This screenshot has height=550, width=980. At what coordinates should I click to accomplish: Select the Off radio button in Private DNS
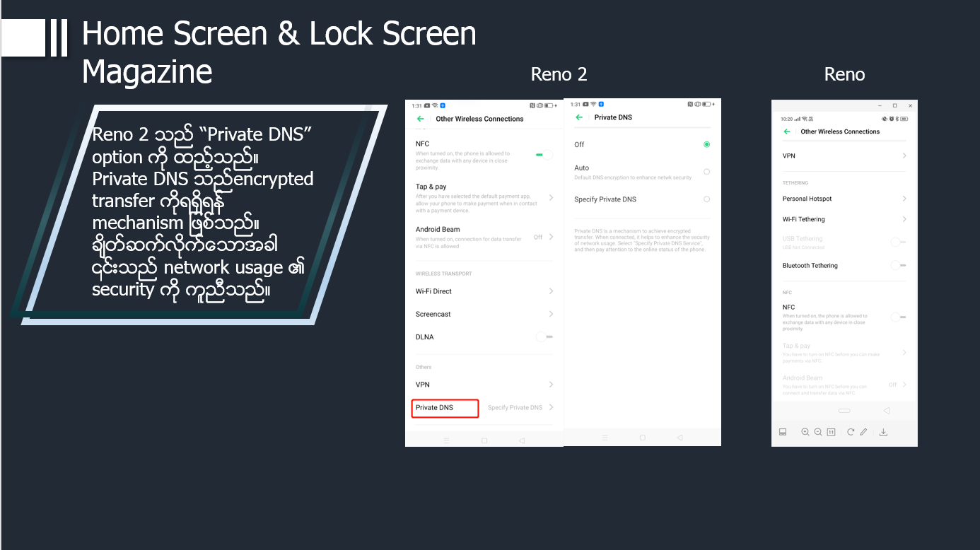pos(706,144)
